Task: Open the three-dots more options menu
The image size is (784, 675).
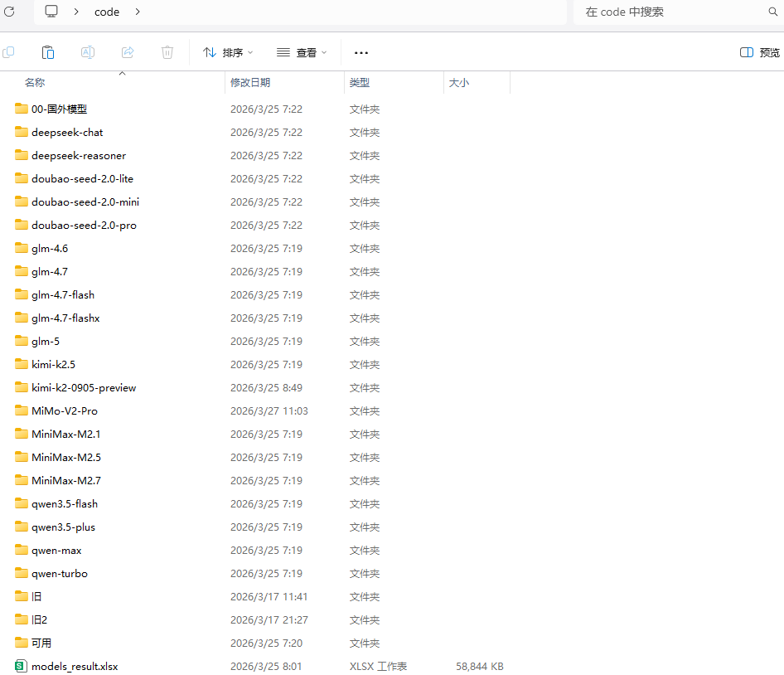Action: (x=361, y=52)
